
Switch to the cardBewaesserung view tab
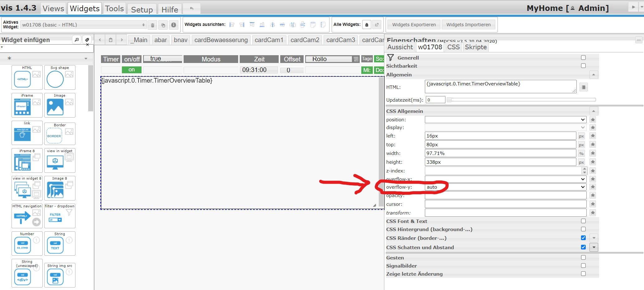221,40
